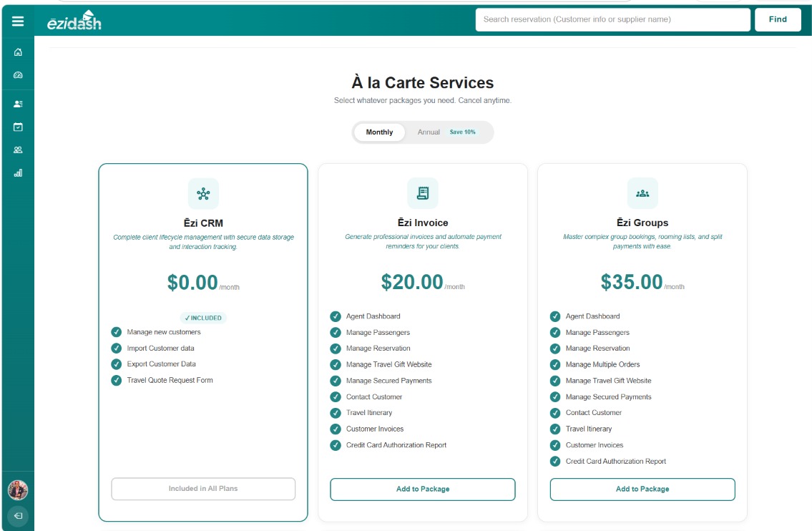Click the Save 10% badge
The width and height of the screenshot is (812, 531).
[x=462, y=132]
